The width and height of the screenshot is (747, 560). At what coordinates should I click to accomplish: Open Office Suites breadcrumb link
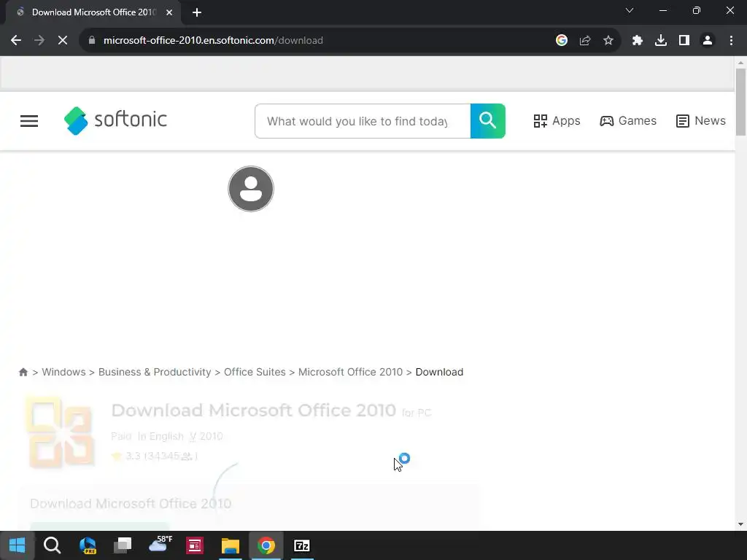[255, 372]
